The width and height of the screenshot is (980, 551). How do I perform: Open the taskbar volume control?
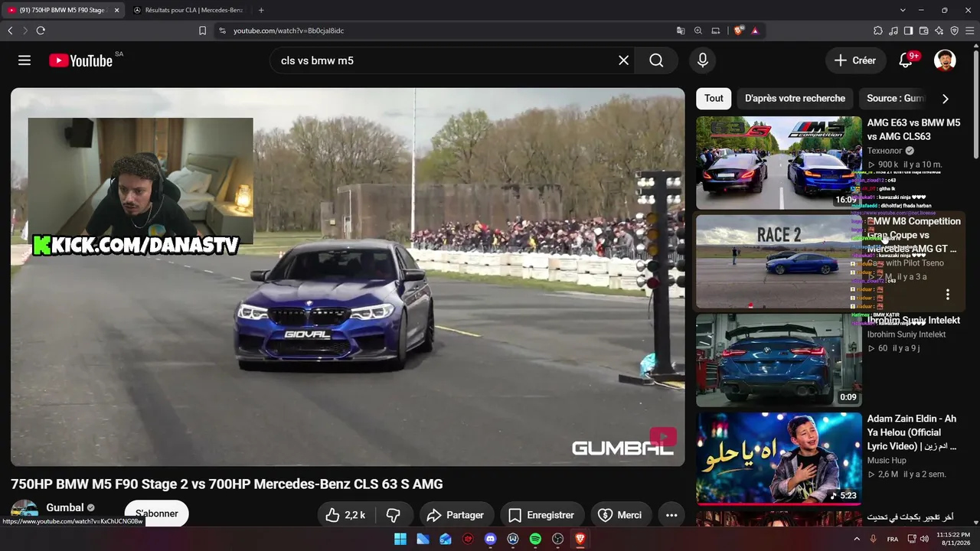click(924, 539)
